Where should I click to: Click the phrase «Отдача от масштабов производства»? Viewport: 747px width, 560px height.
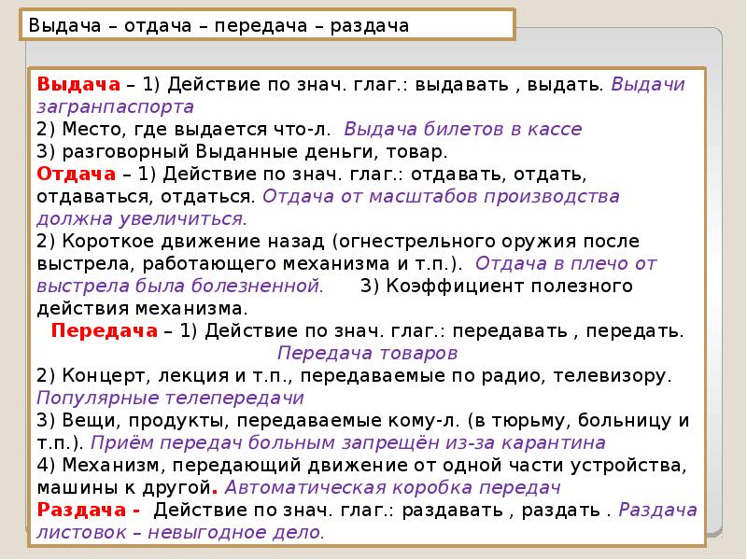[441, 197]
